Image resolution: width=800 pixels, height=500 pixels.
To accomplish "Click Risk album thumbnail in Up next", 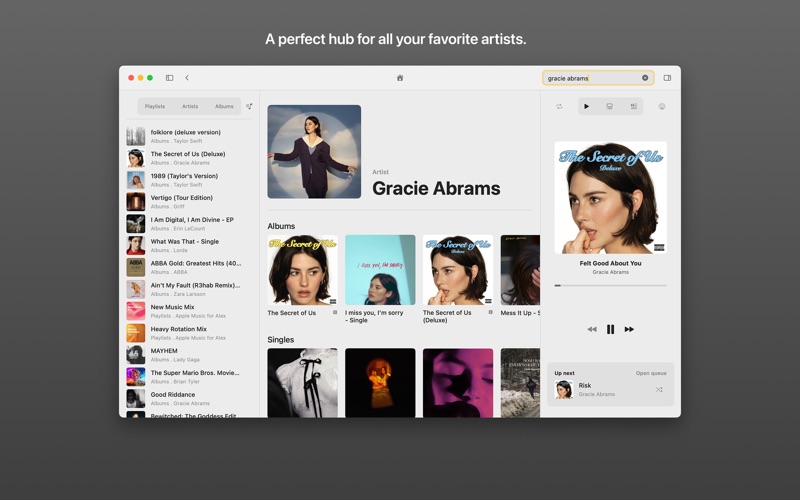I will tap(564, 390).
